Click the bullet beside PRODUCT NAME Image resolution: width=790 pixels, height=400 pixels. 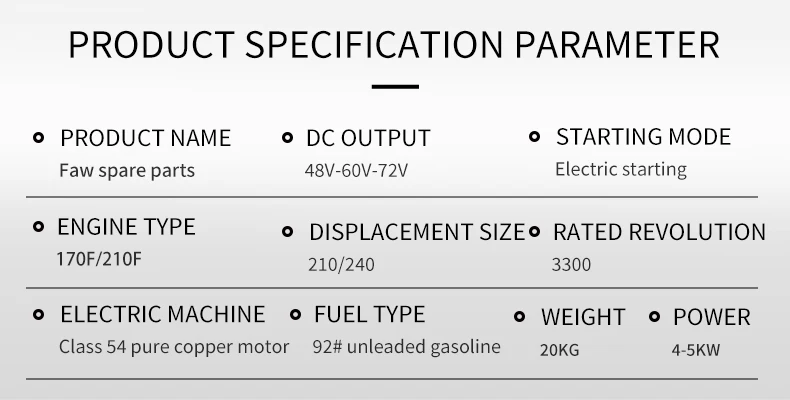tap(39, 138)
